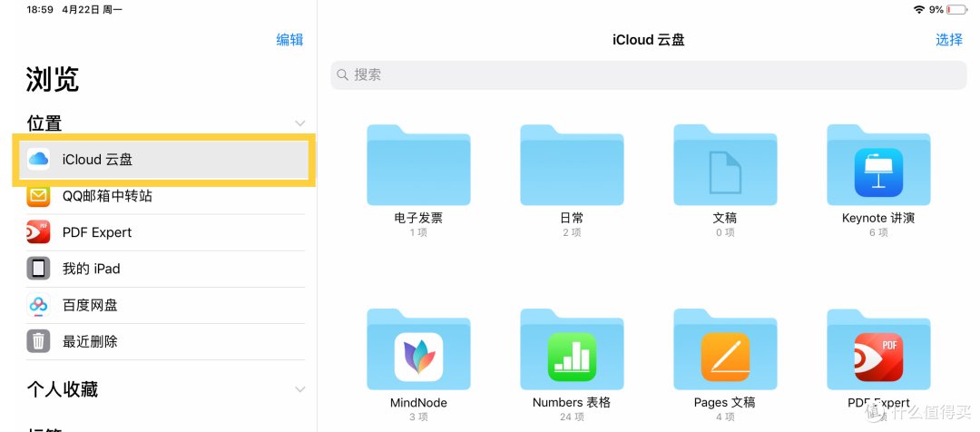
Task: Click the 6 项 item count
Action: pos(878,232)
